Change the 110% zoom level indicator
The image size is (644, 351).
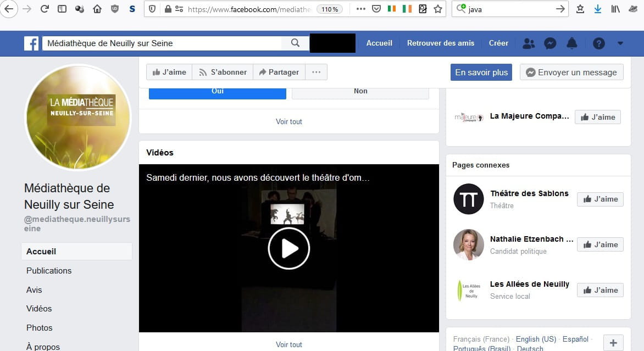pyautogui.click(x=330, y=9)
